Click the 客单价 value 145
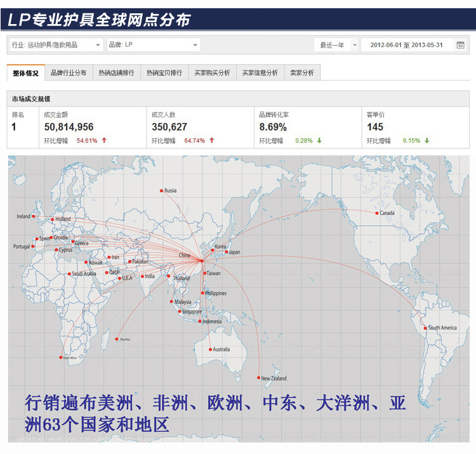Image resolution: width=476 pixels, height=454 pixels. (375, 127)
